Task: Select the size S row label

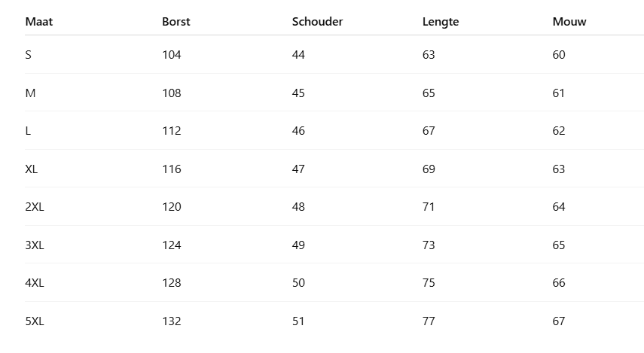Action: click(x=29, y=55)
